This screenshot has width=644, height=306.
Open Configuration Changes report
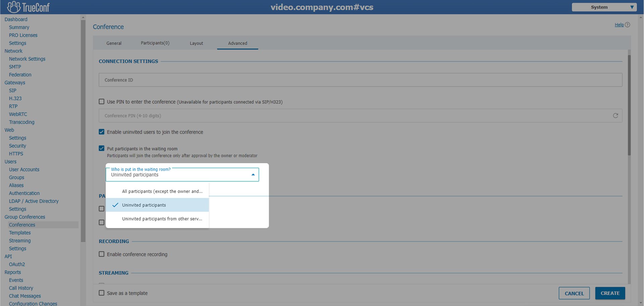[33, 303]
